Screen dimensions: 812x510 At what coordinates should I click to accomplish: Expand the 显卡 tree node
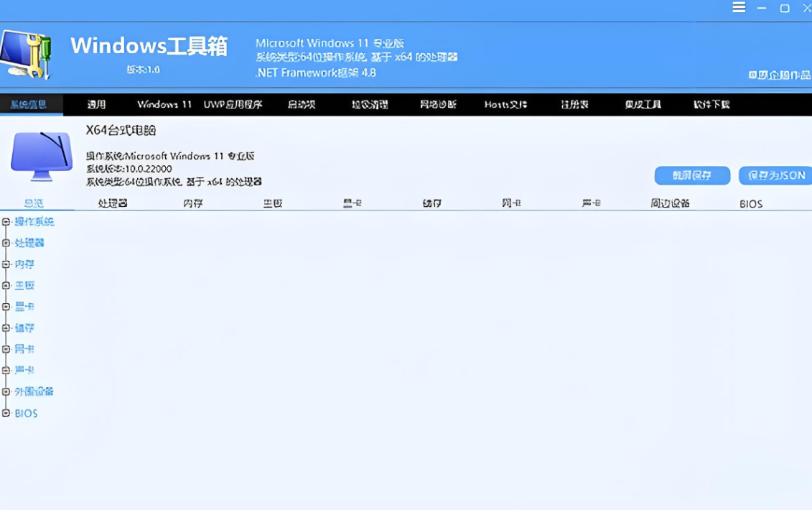5,306
